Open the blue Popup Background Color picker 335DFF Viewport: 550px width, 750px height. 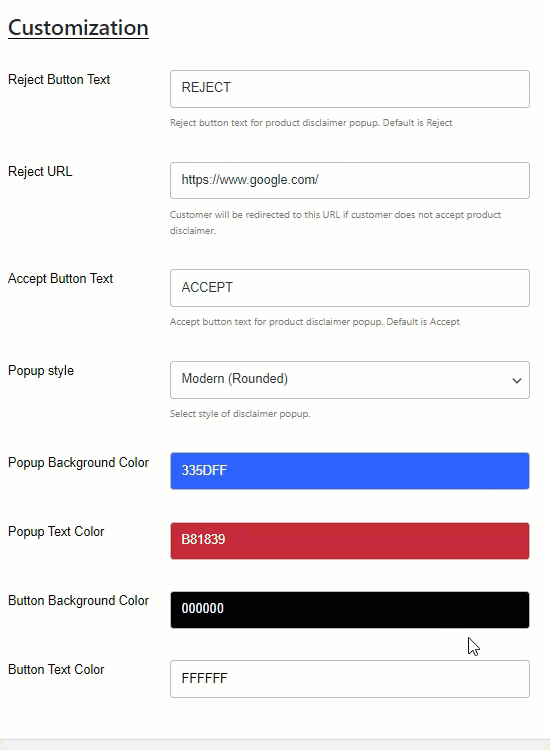click(x=350, y=471)
